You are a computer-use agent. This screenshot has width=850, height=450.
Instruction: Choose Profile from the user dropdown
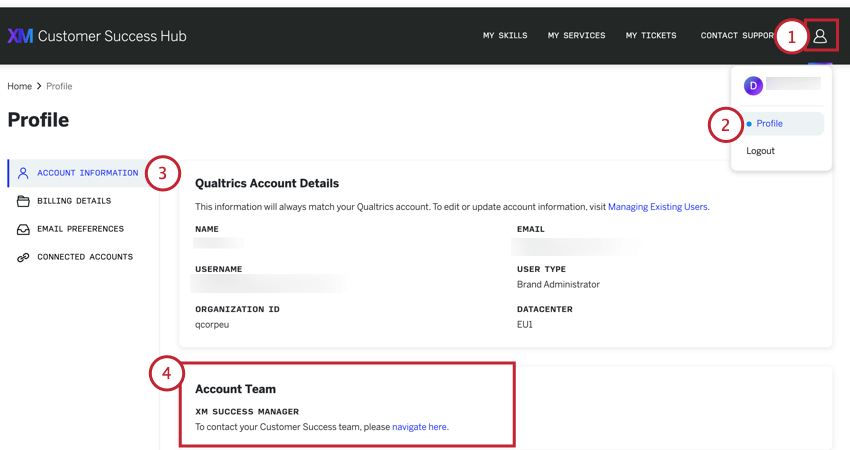781,124
